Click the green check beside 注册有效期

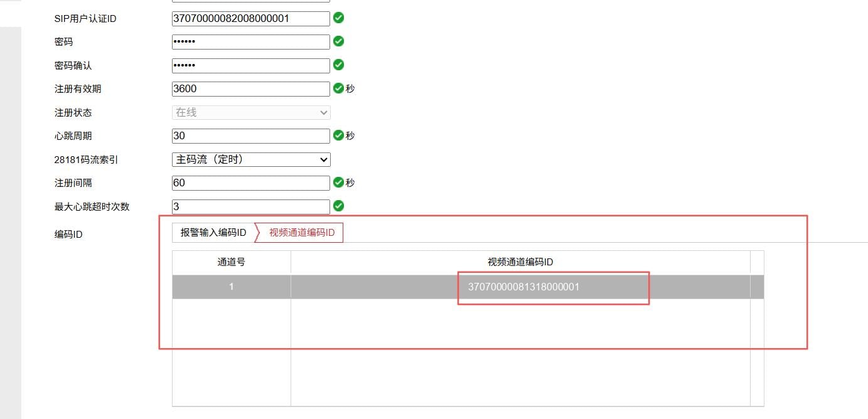338,88
